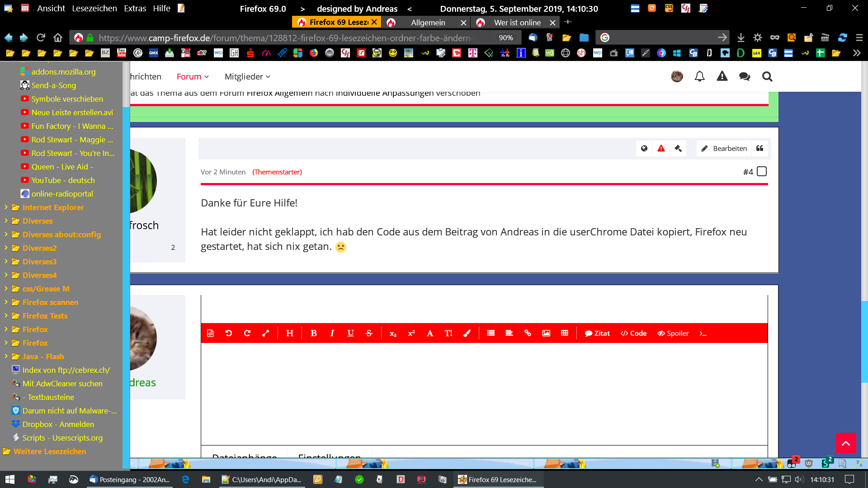Open the Forum dropdown menu

193,76
